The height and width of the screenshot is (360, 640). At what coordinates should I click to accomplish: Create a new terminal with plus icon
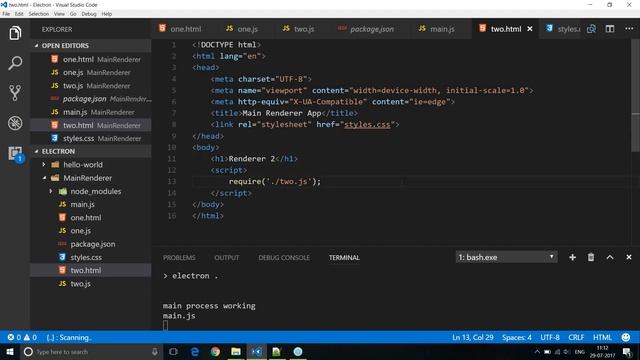(x=572, y=257)
